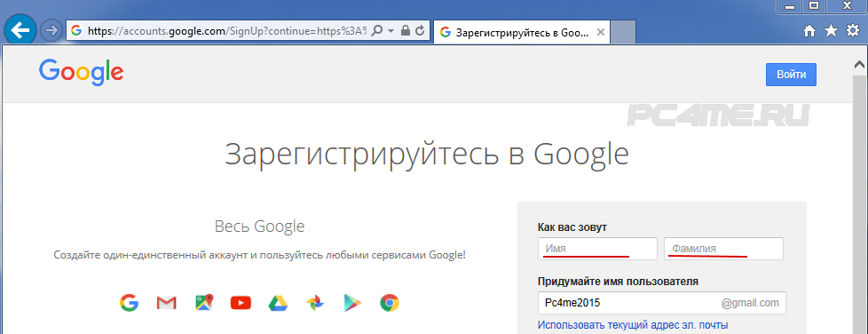Refresh the page with the reload icon
The image size is (868, 334).
[x=420, y=31]
